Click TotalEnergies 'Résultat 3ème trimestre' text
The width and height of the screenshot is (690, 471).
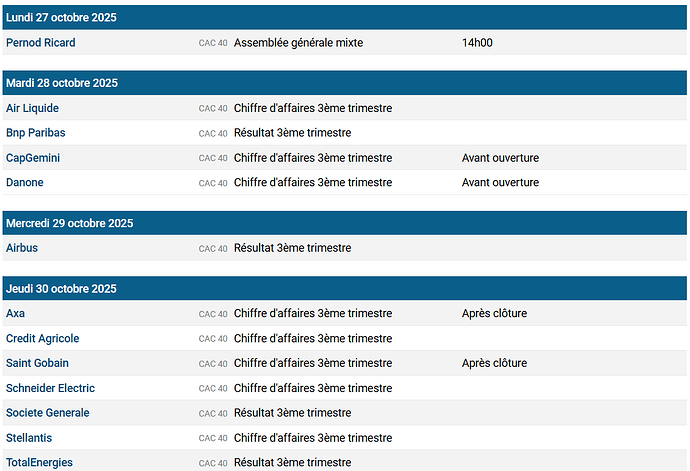click(x=293, y=463)
